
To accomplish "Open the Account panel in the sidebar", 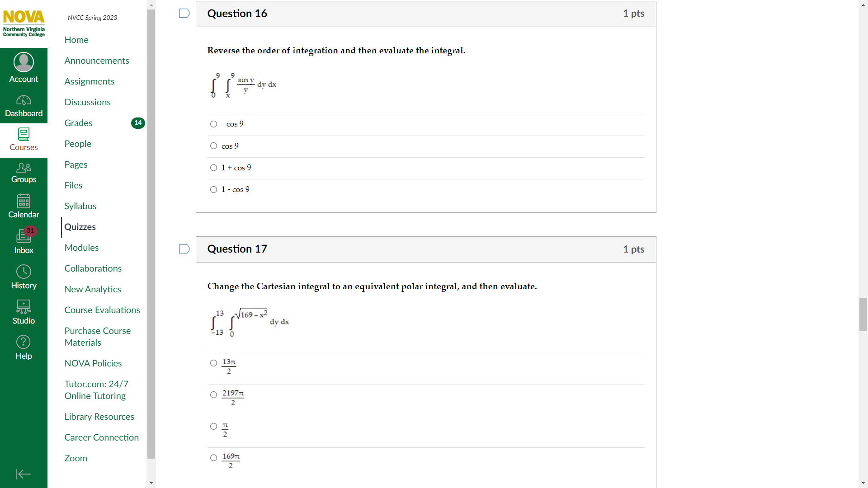I will coord(24,66).
